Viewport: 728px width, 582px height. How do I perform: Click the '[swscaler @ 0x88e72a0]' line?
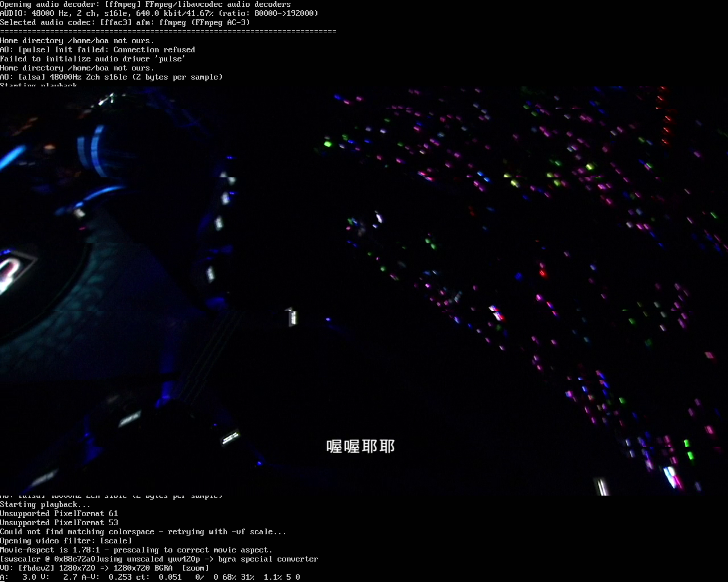159,559
